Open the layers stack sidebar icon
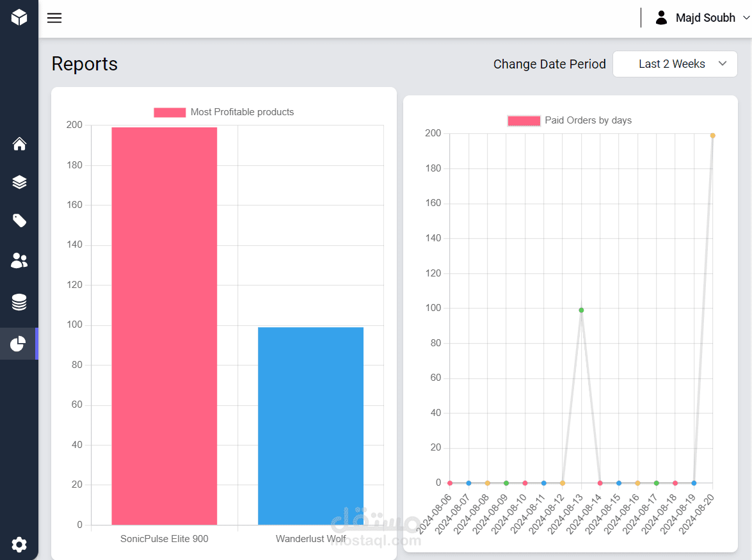 click(x=19, y=182)
